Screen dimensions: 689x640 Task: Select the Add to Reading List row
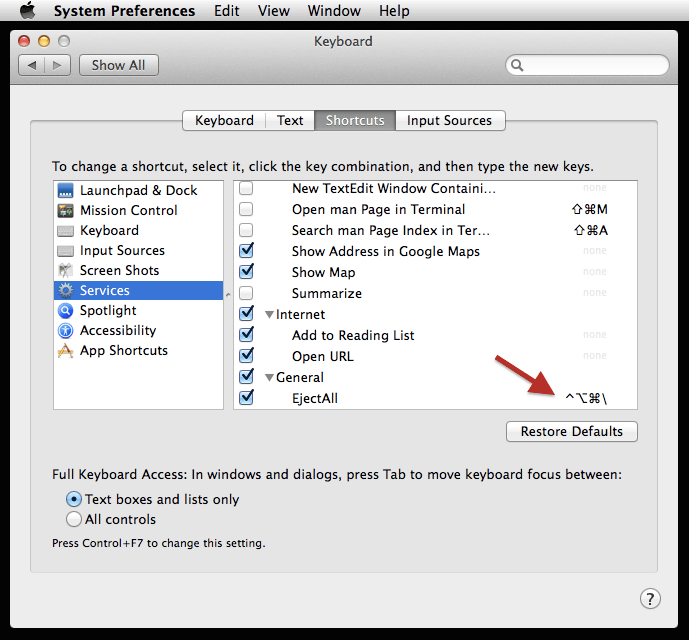(435, 335)
